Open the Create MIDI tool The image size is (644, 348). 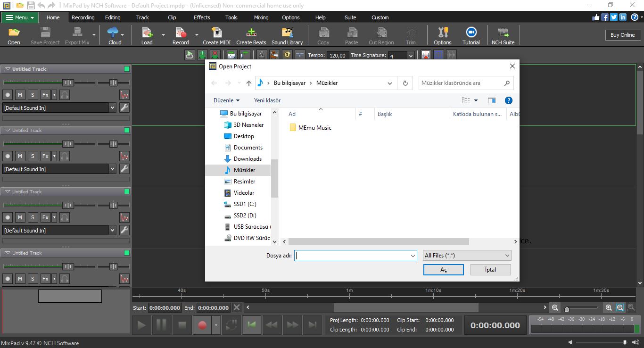217,36
